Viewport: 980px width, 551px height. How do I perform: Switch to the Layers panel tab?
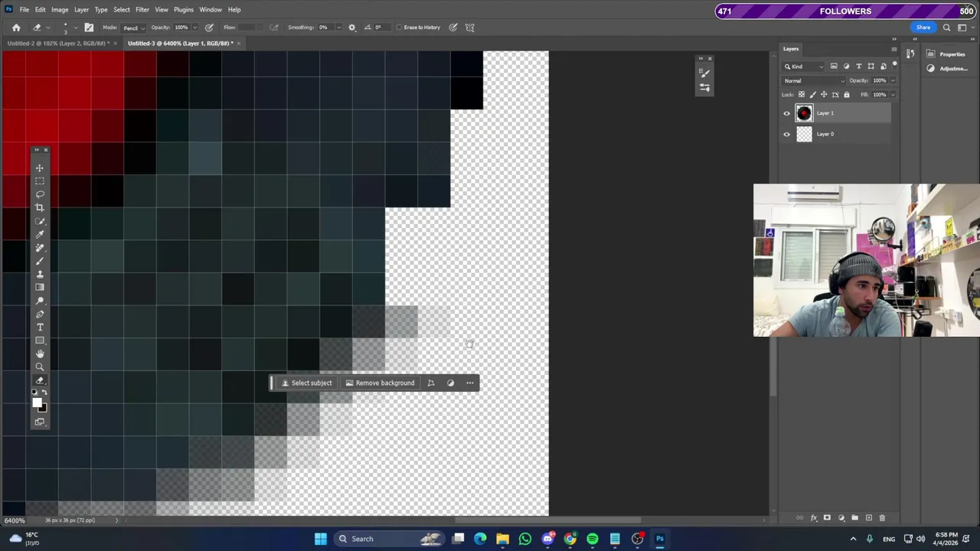[x=790, y=49]
